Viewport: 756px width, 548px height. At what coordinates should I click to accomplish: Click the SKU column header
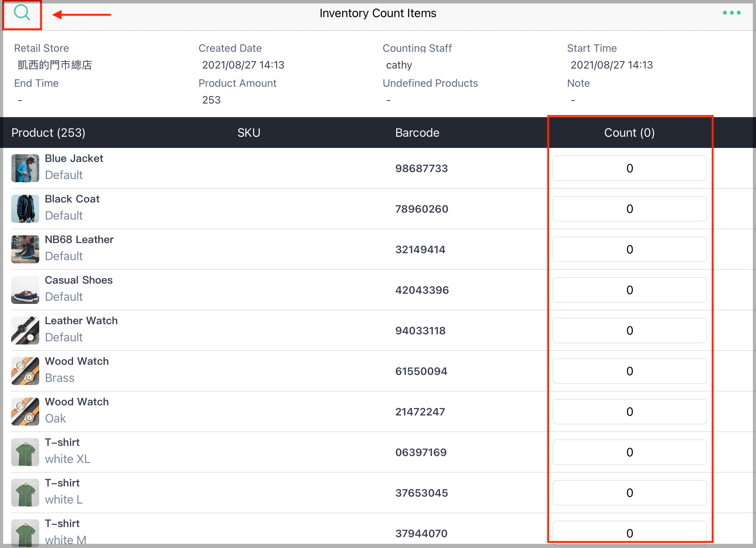click(249, 133)
